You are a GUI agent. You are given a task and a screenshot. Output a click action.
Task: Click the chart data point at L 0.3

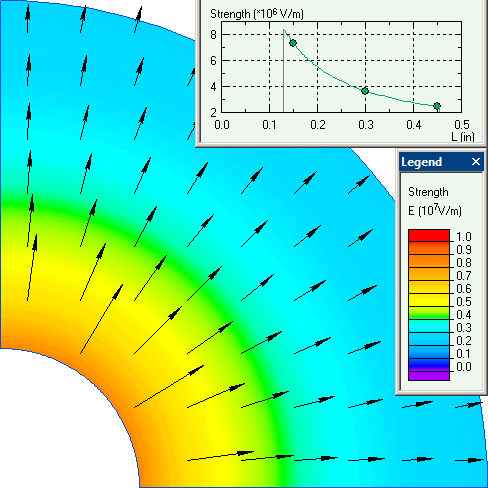365,91
